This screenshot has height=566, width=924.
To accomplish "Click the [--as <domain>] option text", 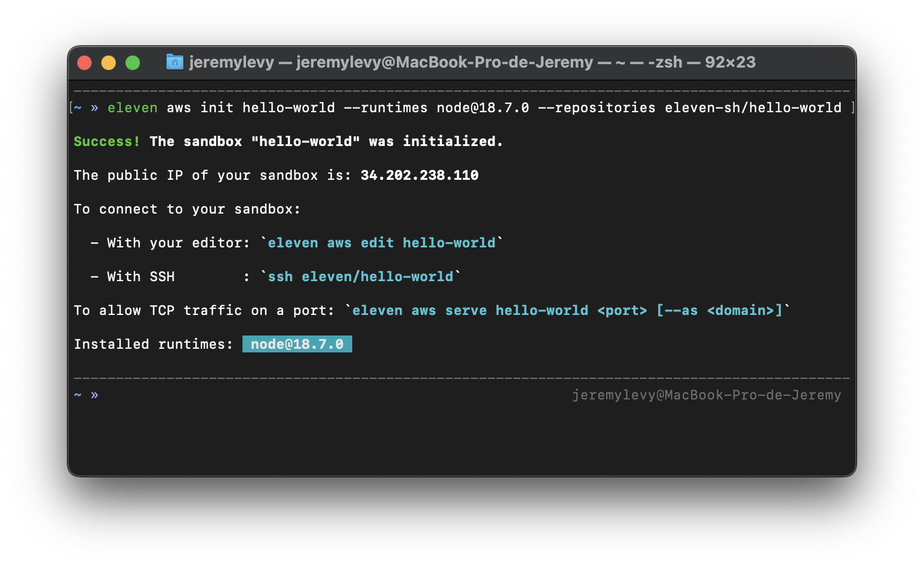I will click(720, 310).
